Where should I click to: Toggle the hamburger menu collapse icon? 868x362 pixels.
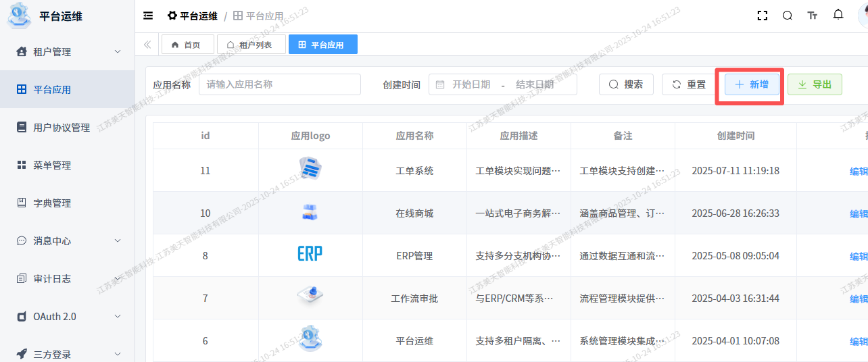point(148,16)
